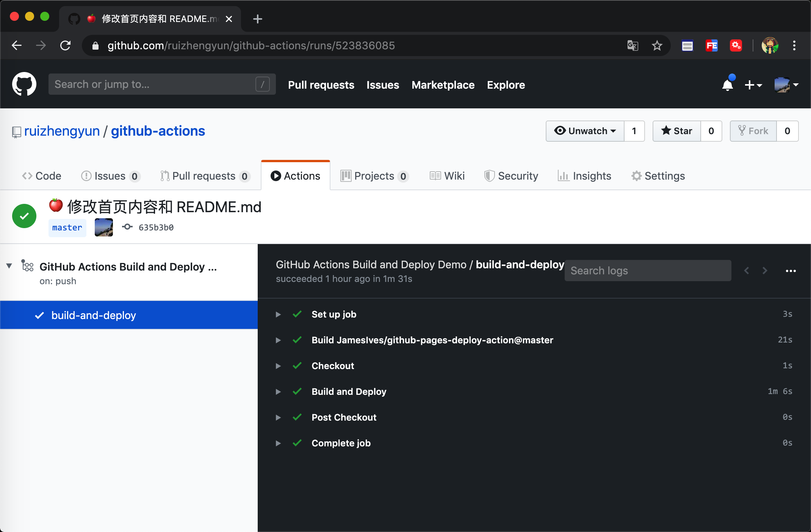Select the build-and-deploy job
Viewport: 811px width, 532px height.
click(129, 315)
